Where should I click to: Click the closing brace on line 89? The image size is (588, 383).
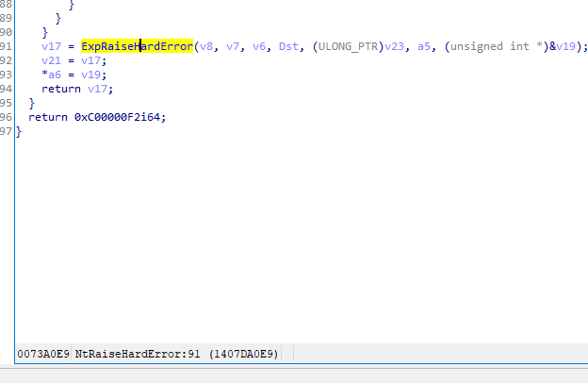click(58, 18)
